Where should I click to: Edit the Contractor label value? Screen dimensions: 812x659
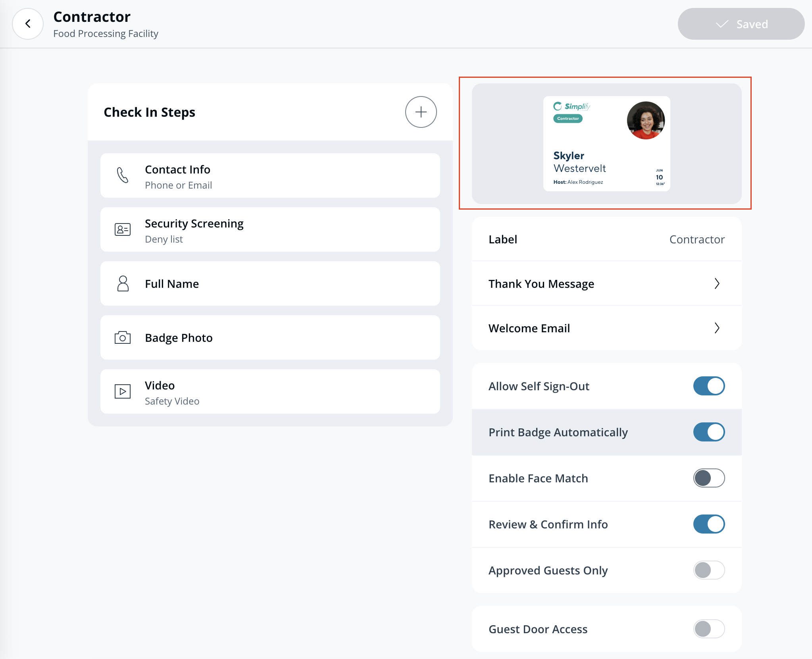tap(697, 239)
